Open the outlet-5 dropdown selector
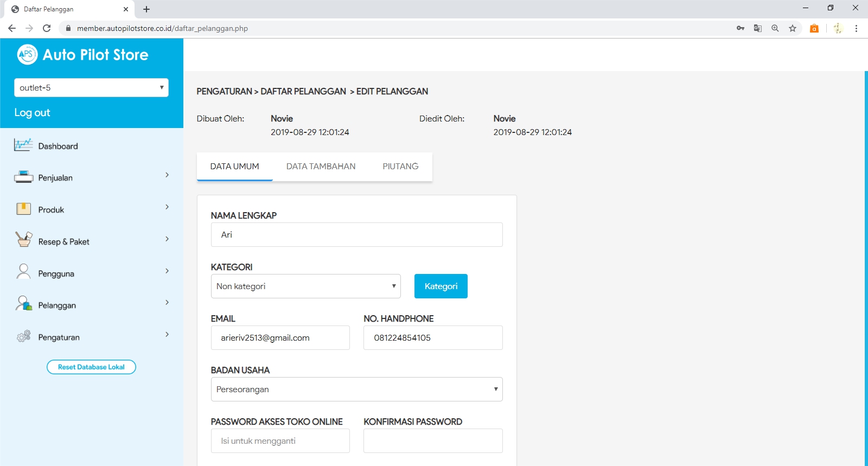 (x=91, y=88)
